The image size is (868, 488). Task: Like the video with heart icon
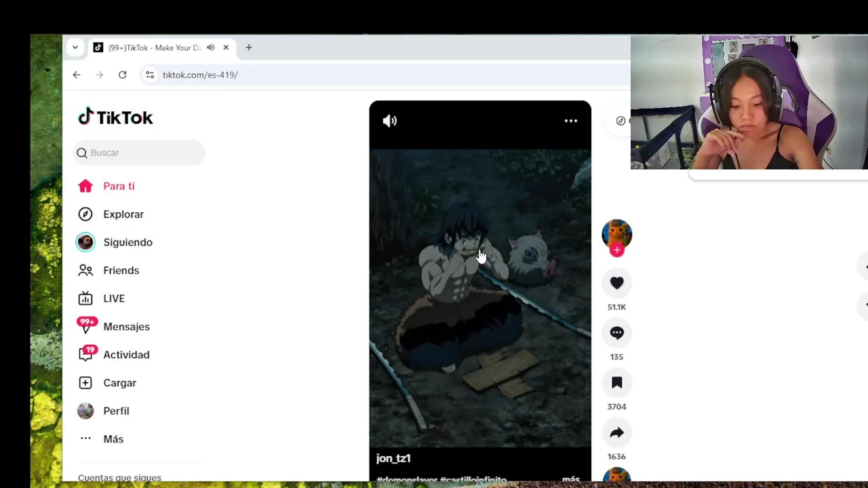tap(616, 283)
